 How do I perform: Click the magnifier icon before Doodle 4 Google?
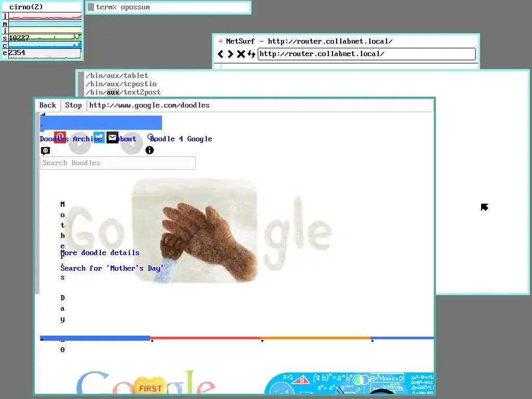[x=150, y=137]
